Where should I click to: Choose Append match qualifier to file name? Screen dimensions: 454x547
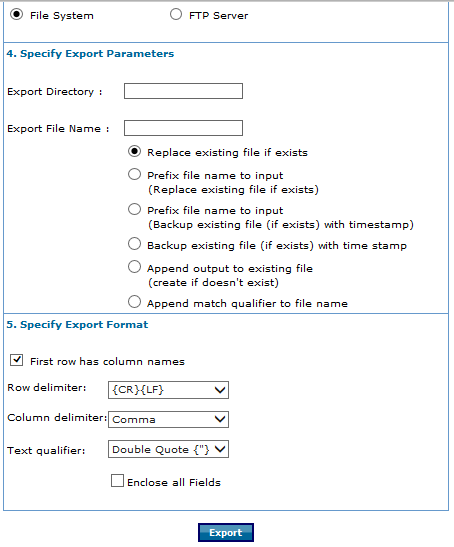tap(134, 302)
